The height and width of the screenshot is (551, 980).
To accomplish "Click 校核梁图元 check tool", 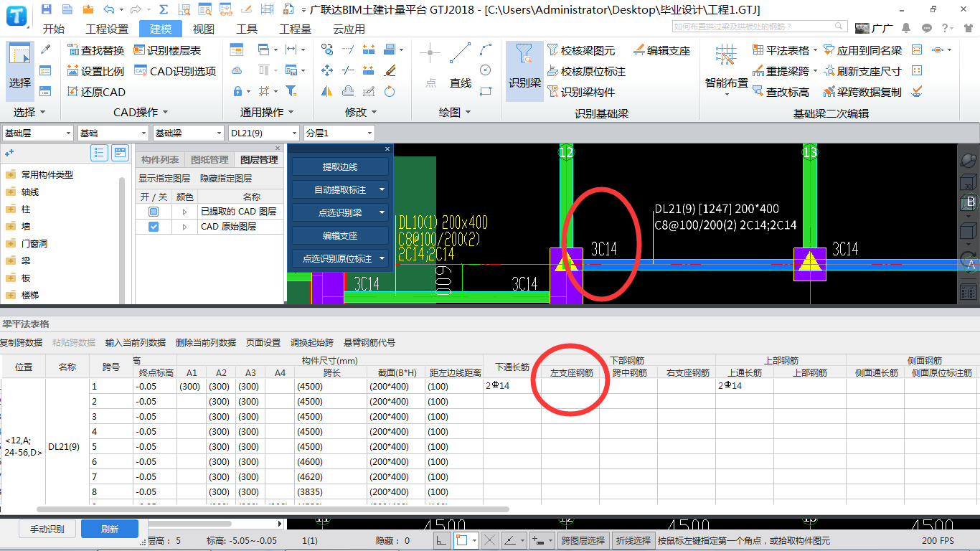I will (x=581, y=50).
